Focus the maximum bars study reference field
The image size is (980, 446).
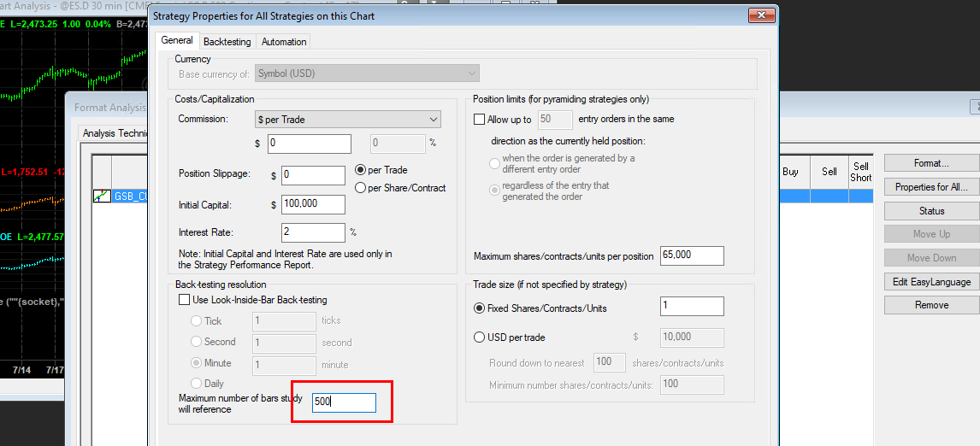click(344, 402)
